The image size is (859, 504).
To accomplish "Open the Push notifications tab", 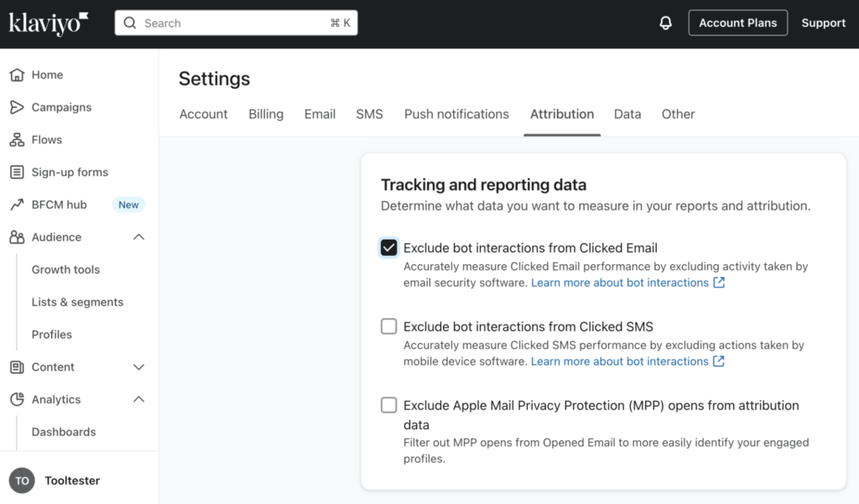I will 456,114.
